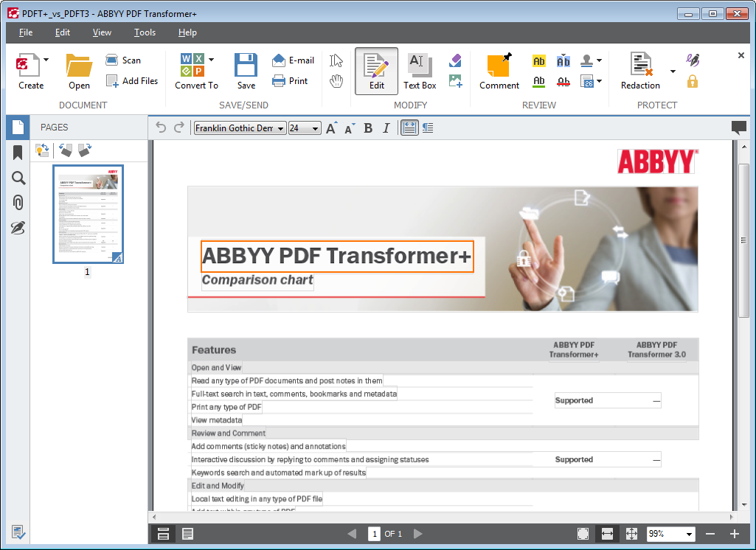
Task: Open the font name dropdown
Action: [281, 128]
